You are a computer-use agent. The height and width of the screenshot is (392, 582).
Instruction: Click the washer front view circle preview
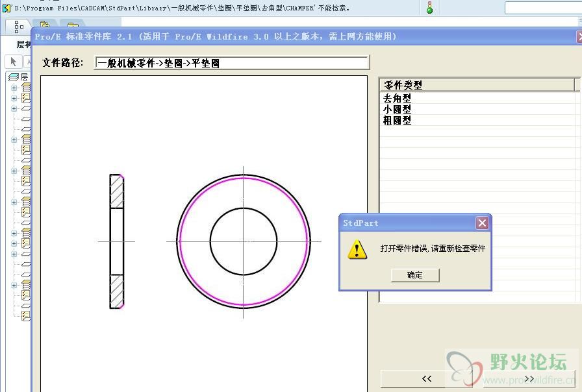[244, 241]
